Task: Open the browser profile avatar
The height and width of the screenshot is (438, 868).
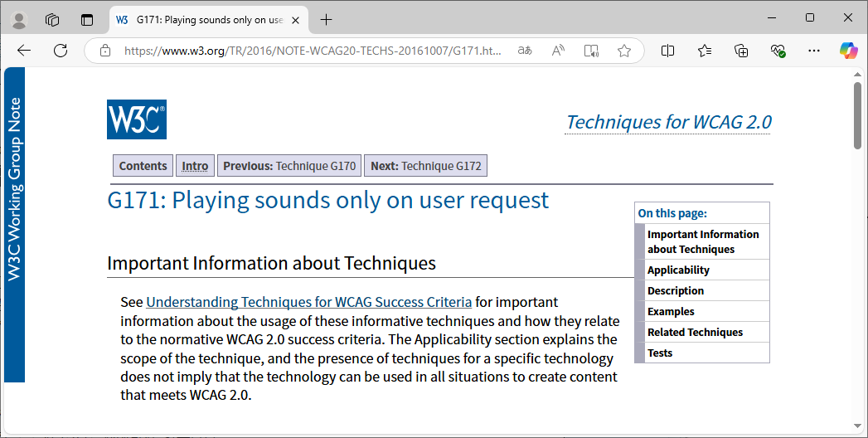Action: pyautogui.click(x=19, y=20)
